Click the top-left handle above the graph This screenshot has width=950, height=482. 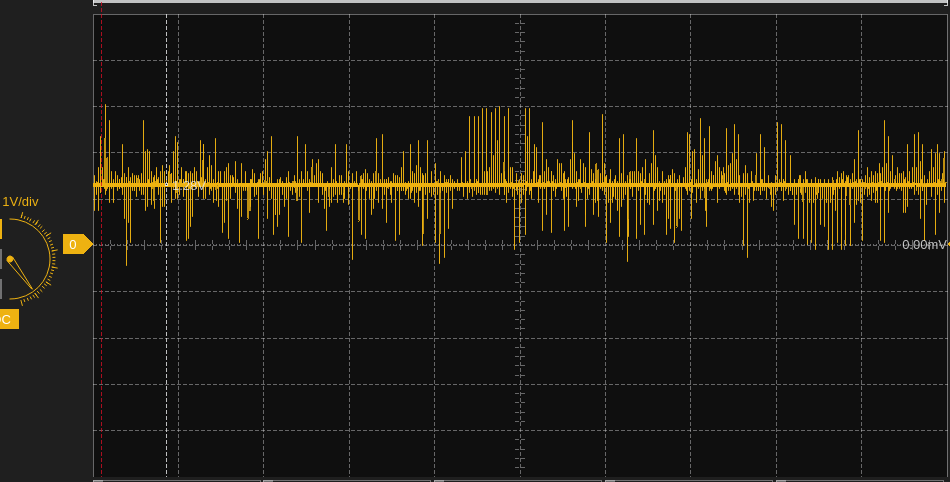[97, 3]
